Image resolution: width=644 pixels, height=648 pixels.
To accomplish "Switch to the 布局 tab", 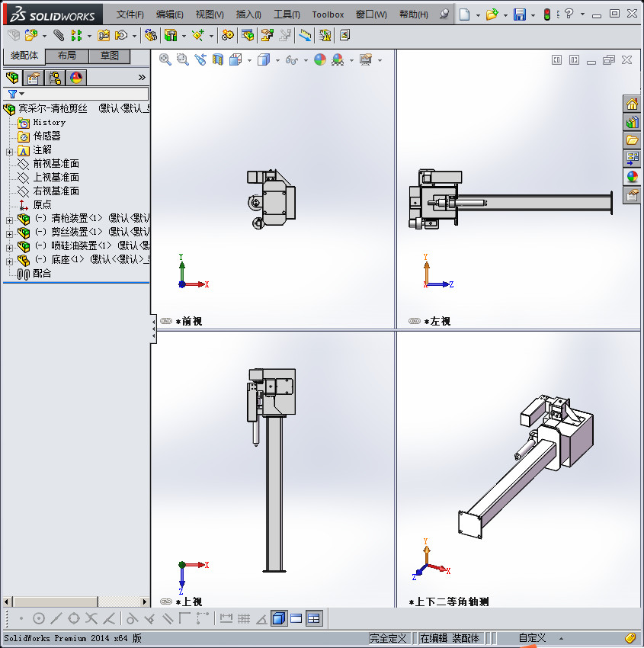I will [x=66, y=56].
